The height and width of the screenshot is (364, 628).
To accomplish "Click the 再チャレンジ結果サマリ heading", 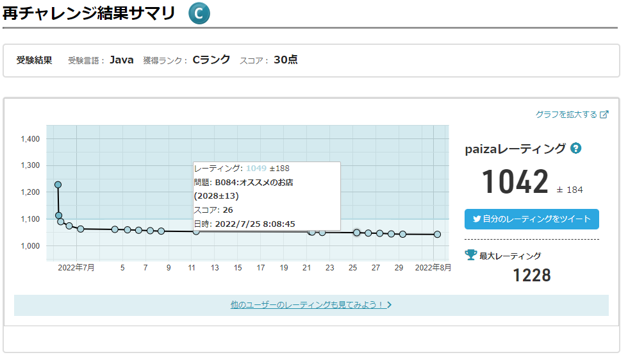I will click(89, 13).
